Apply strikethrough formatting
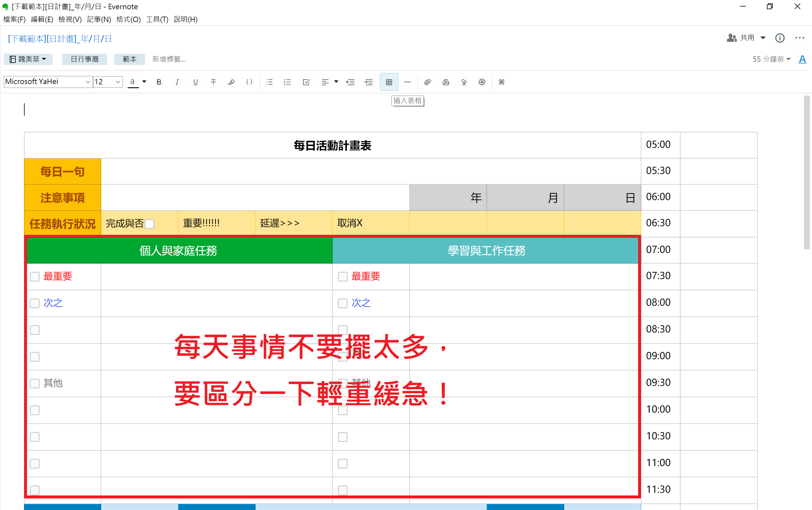812x510 pixels. (213, 82)
